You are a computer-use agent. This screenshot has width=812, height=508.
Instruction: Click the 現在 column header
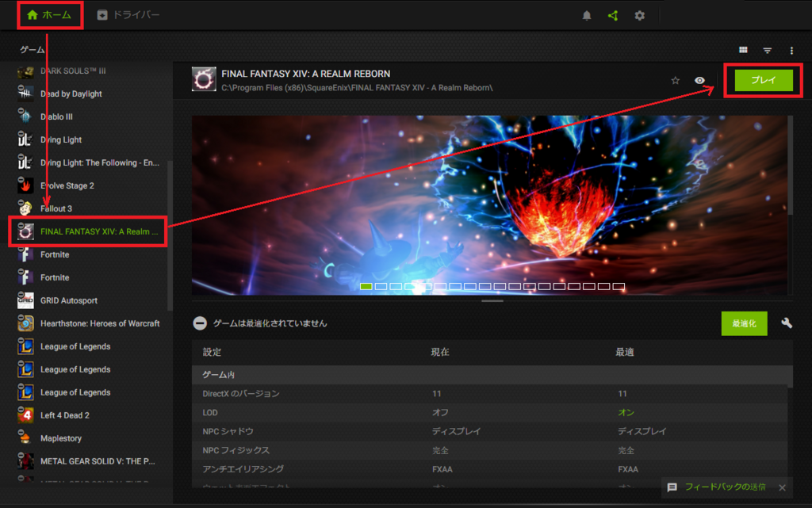click(440, 353)
